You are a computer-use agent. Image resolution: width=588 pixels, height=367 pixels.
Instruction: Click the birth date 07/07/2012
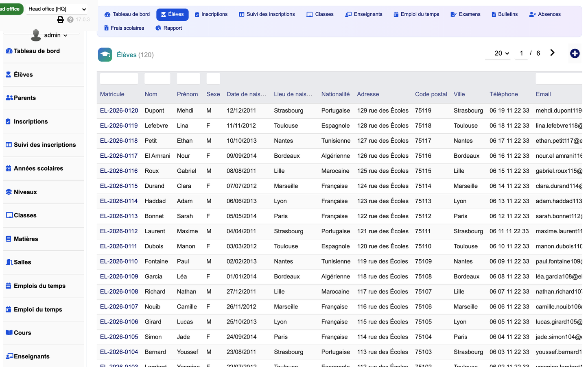tap(242, 186)
